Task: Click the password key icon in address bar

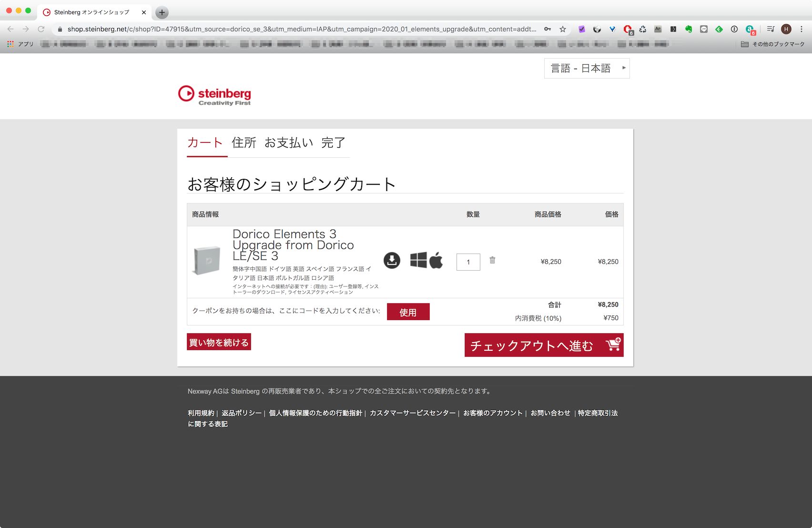Action: (x=548, y=29)
